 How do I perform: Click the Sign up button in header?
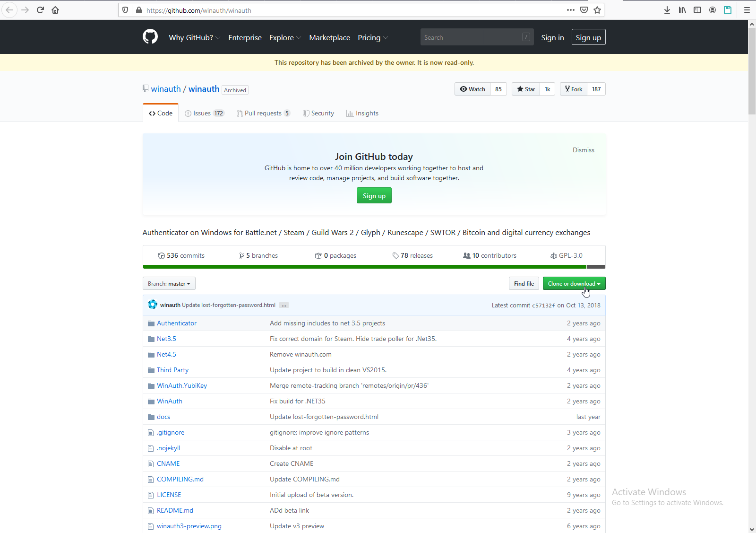click(x=588, y=37)
